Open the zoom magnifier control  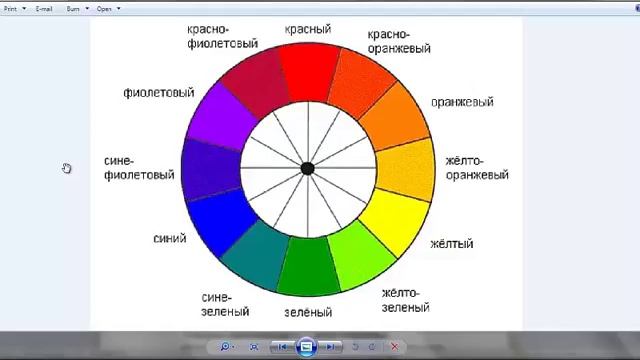224,347
